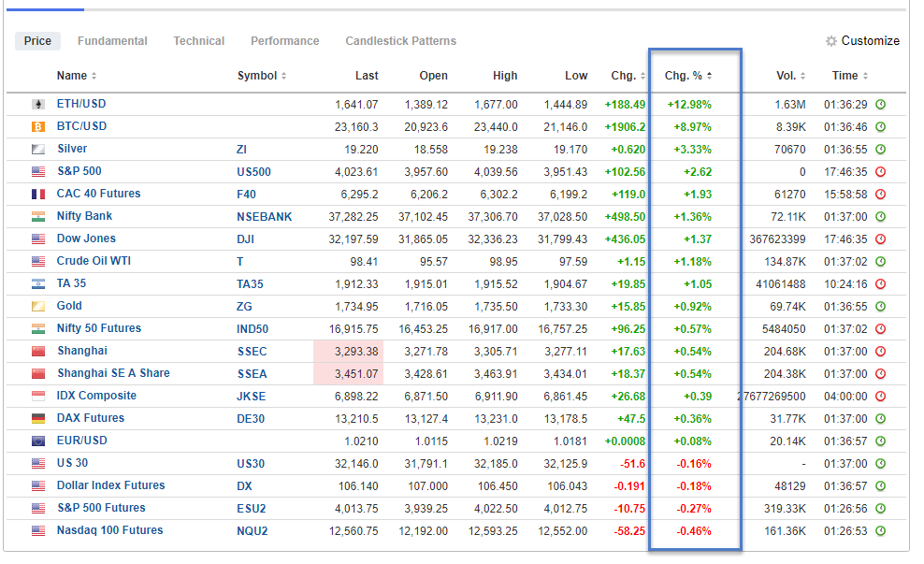Click the Israeli flag beside TA 35
Viewport: 924px width, 564px height.
pos(38,283)
